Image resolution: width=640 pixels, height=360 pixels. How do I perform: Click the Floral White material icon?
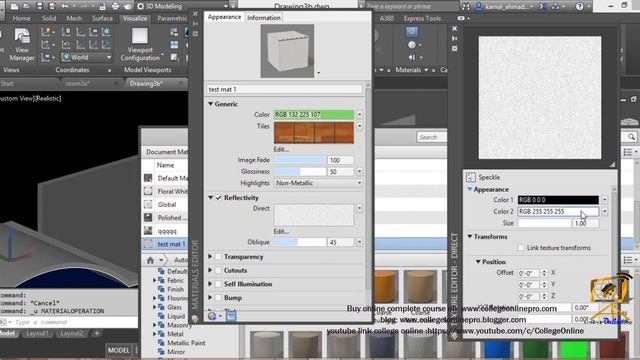point(148,191)
